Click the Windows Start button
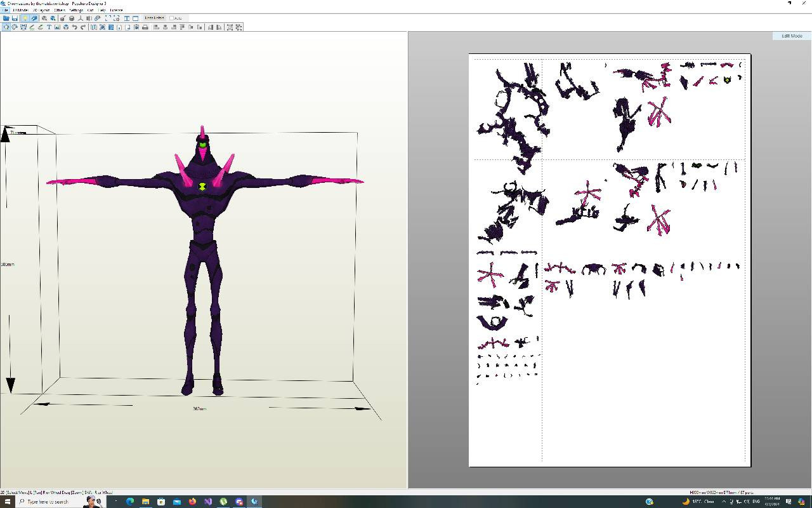The image size is (812, 508). 8,502
